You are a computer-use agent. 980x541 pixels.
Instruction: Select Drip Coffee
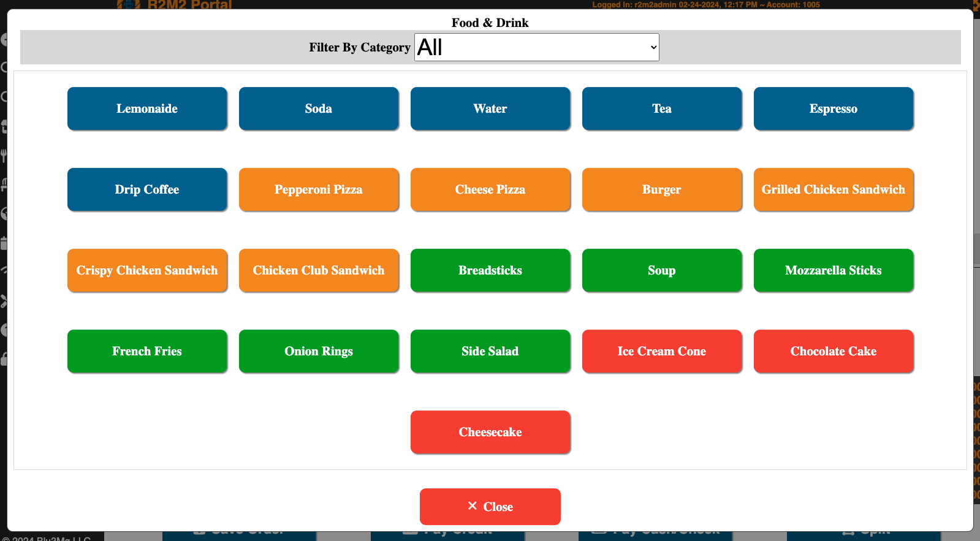pyautogui.click(x=147, y=189)
